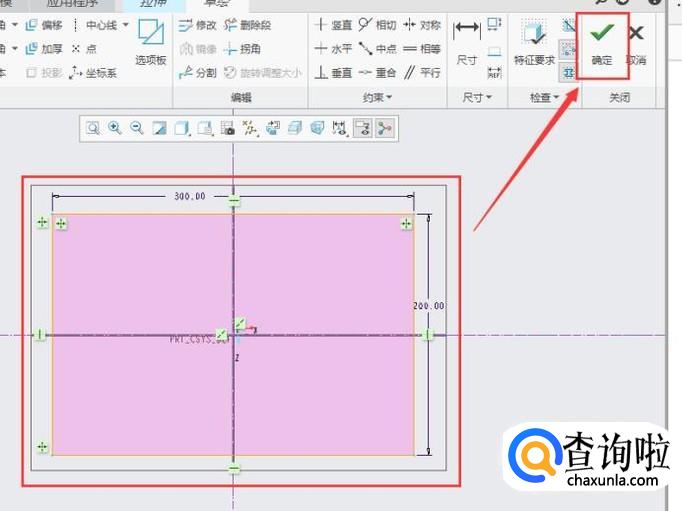Image resolution: width=682 pixels, height=511 pixels.
Task: Click the perimeter dimension icon beside 尺寸
Action: [x=494, y=24]
